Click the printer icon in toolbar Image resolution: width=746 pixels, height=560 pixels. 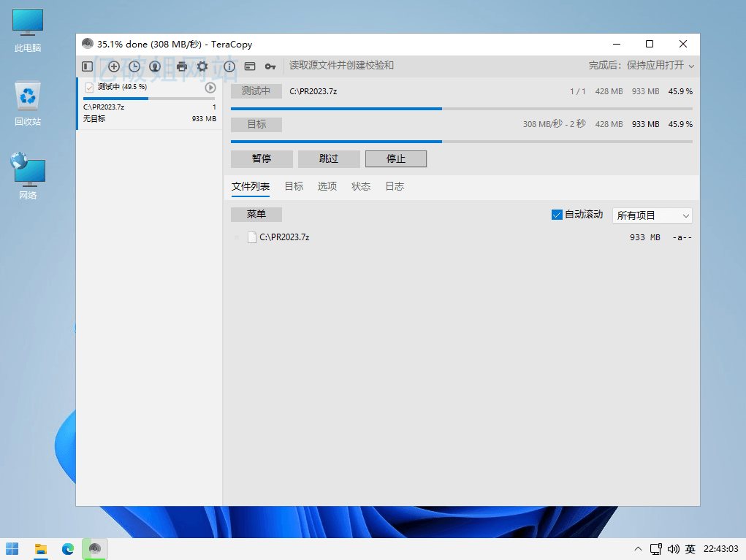click(x=182, y=66)
